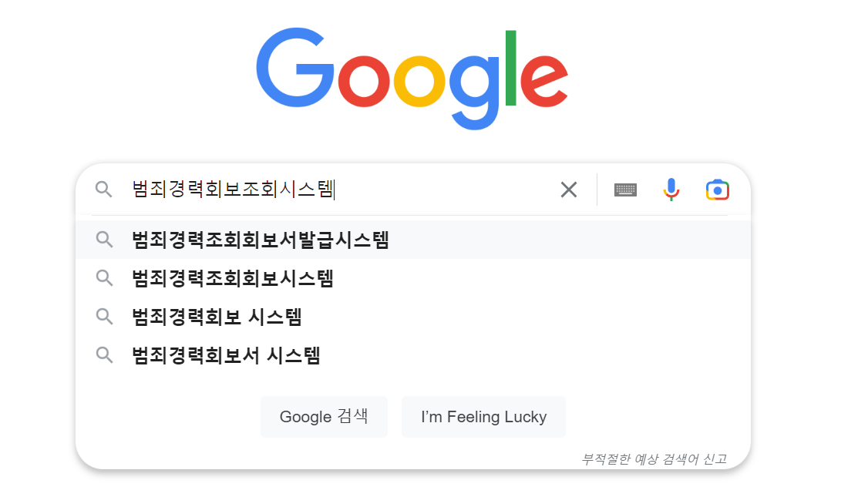Open the on-screen keyboard icon

[x=625, y=189]
